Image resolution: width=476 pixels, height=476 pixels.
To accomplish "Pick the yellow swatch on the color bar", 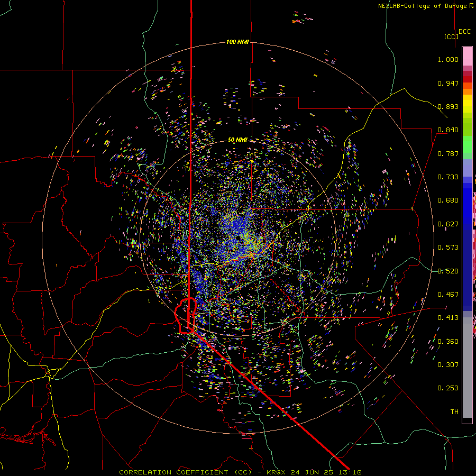I will click(467, 104).
